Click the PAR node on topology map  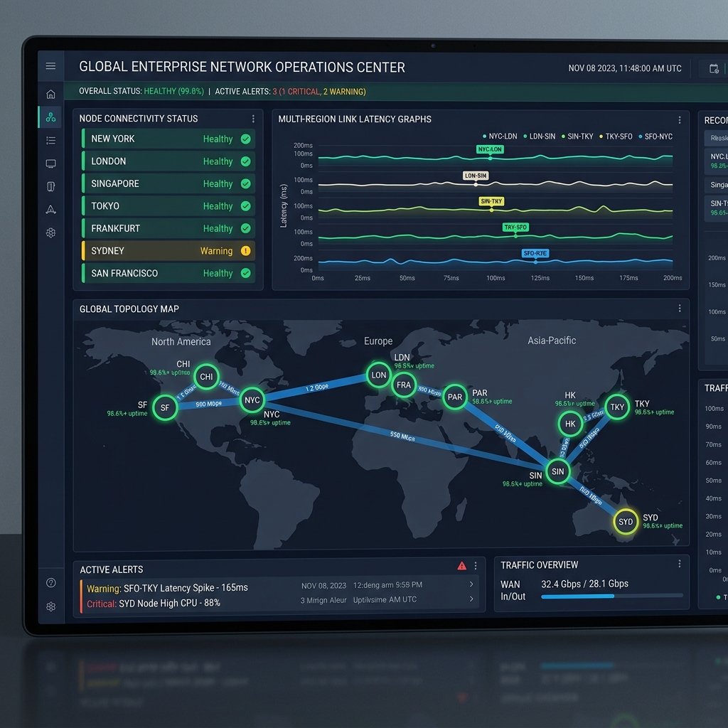pos(454,397)
